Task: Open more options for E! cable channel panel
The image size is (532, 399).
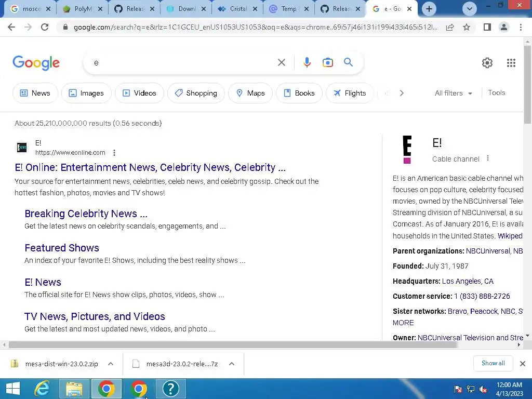Action: [x=488, y=158]
